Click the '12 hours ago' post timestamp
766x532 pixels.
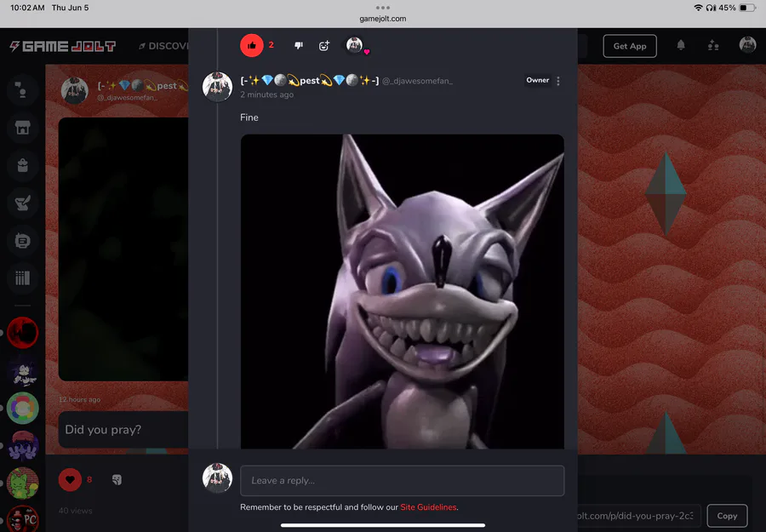click(80, 399)
